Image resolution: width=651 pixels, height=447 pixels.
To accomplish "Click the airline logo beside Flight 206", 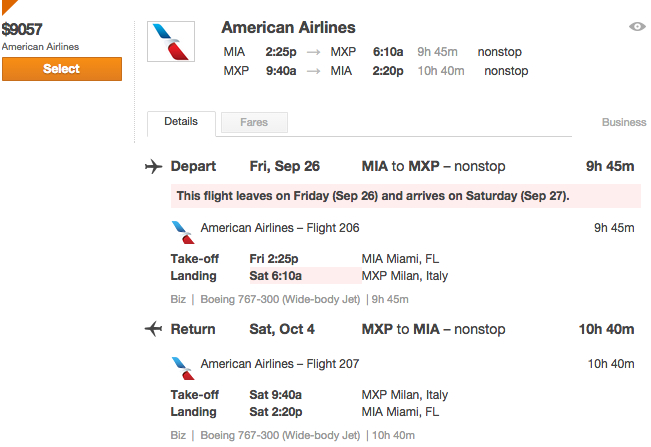I will pyautogui.click(x=182, y=231).
